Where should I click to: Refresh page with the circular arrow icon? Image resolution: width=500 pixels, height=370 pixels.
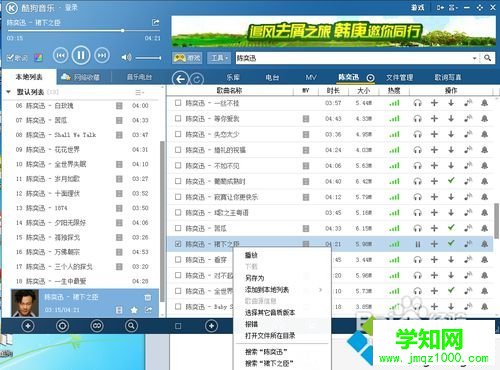click(x=197, y=79)
